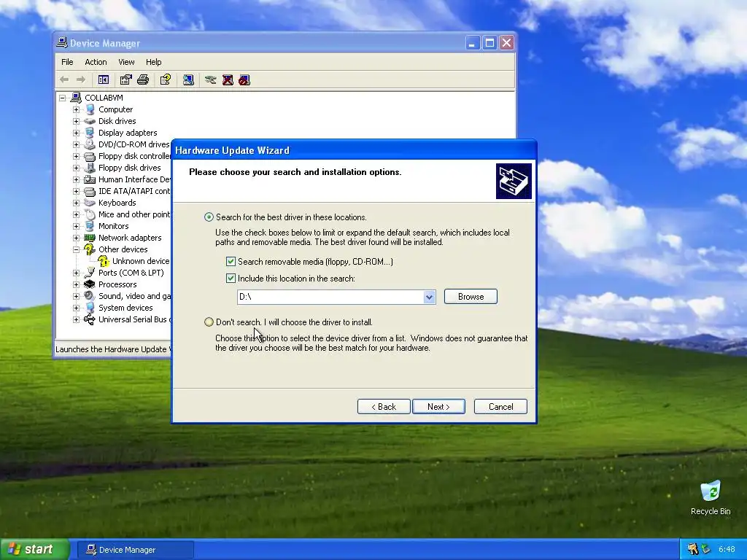Uncheck 'Search removable media' checkbox
747x560 pixels.
click(x=231, y=262)
